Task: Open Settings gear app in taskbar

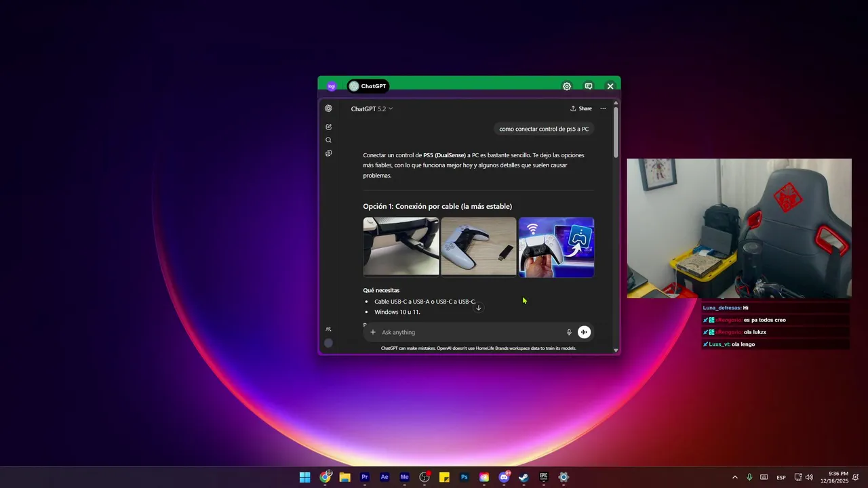Action: click(x=564, y=477)
